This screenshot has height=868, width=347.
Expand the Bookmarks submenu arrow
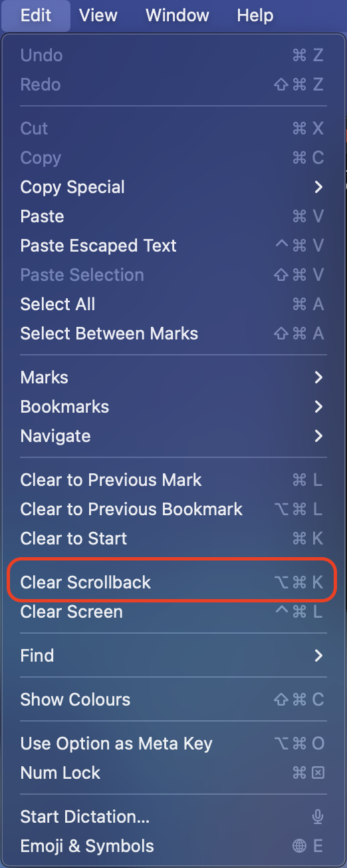tap(318, 407)
